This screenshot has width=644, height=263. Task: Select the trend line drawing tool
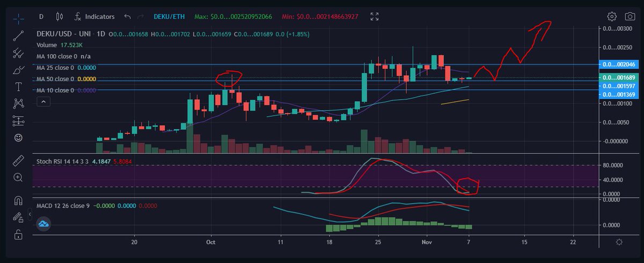point(18,35)
